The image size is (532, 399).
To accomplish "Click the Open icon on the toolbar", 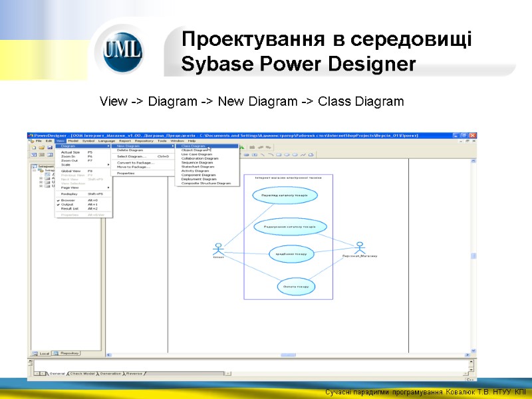I will click(x=42, y=148).
